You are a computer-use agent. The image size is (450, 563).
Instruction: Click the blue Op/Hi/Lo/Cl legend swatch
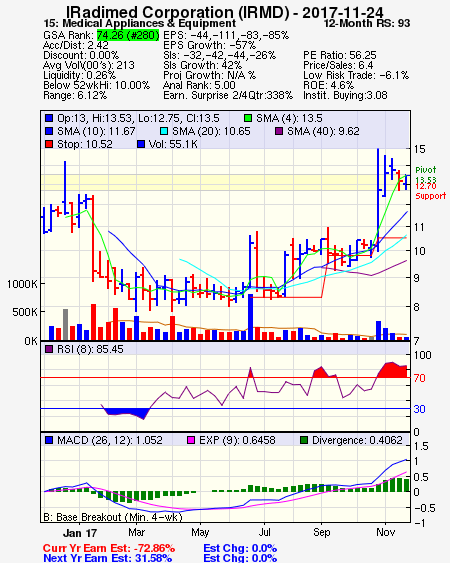point(49,118)
